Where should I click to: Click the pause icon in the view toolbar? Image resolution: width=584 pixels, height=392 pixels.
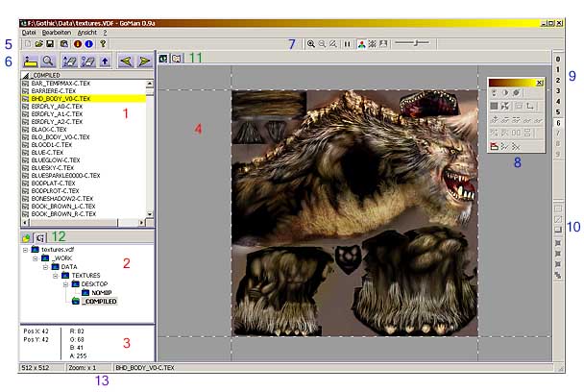tap(347, 44)
